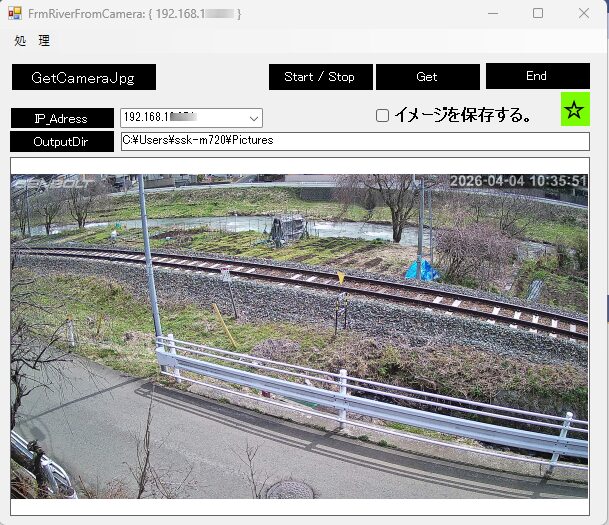Click the FrmRiverFromCamera app icon in title bar
Screen dimensions: 609x525
click(x=15, y=14)
